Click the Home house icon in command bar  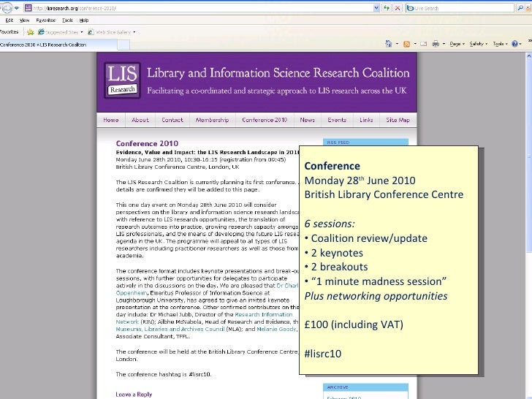click(389, 43)
